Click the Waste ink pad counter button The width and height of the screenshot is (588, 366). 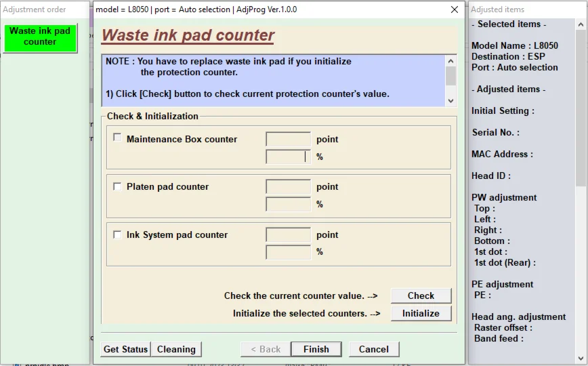tap(40, 37)
